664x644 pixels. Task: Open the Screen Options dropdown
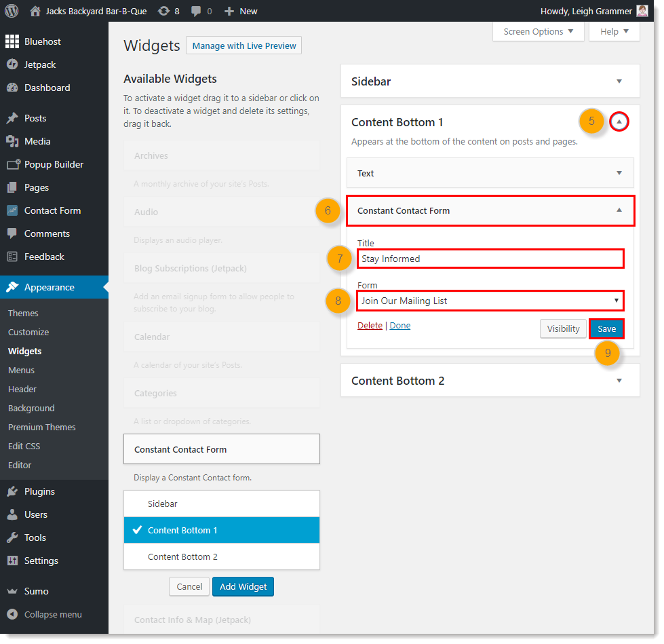pos(539,31)
